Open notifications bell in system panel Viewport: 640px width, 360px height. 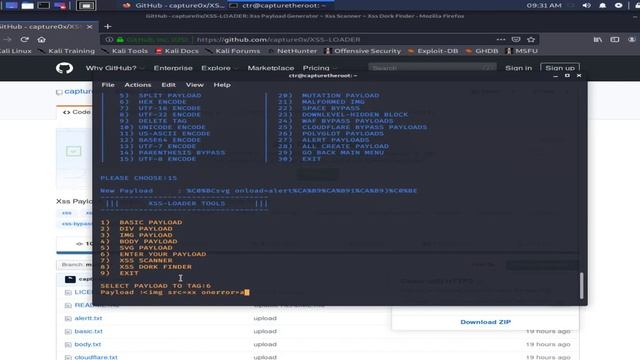tap(602, 5)
